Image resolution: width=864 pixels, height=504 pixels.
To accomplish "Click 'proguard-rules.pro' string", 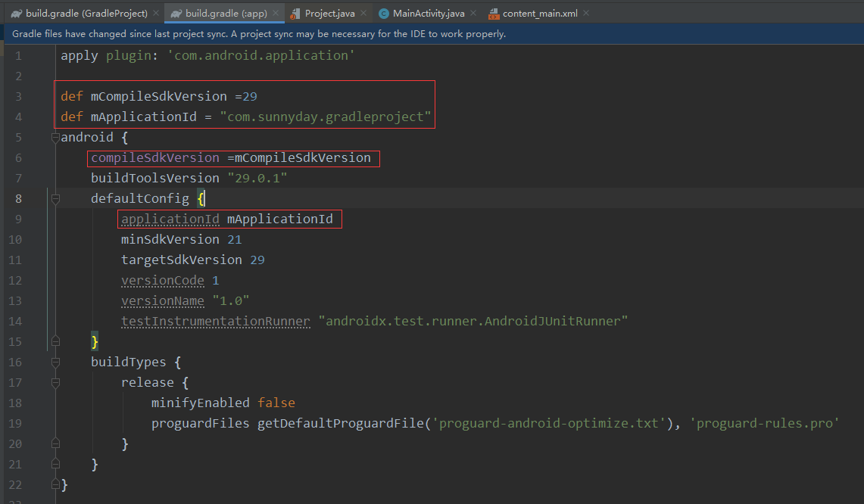I will (765, 423).
